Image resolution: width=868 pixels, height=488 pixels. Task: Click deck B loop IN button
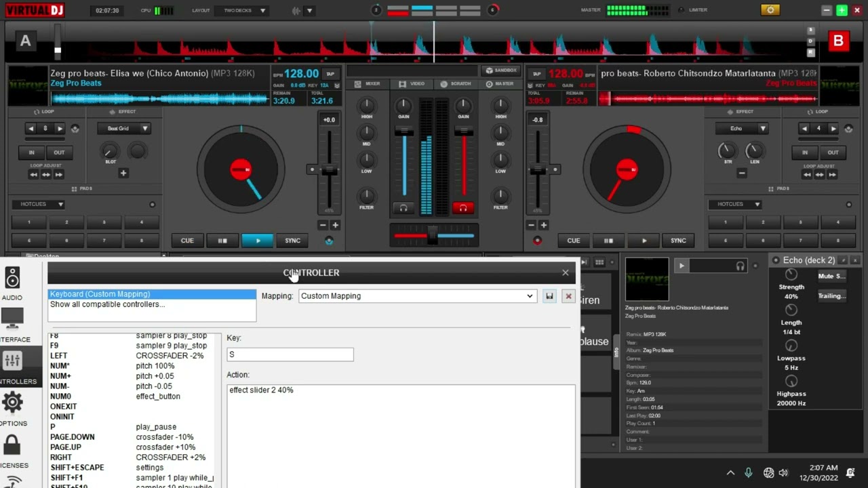pyautogui.click(x=805, y=152)
